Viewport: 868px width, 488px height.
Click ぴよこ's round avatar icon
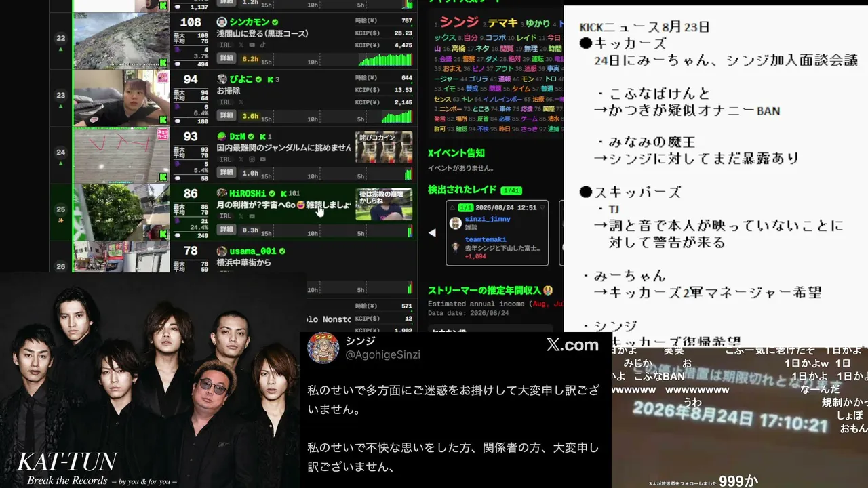click(x=222, y=79)
